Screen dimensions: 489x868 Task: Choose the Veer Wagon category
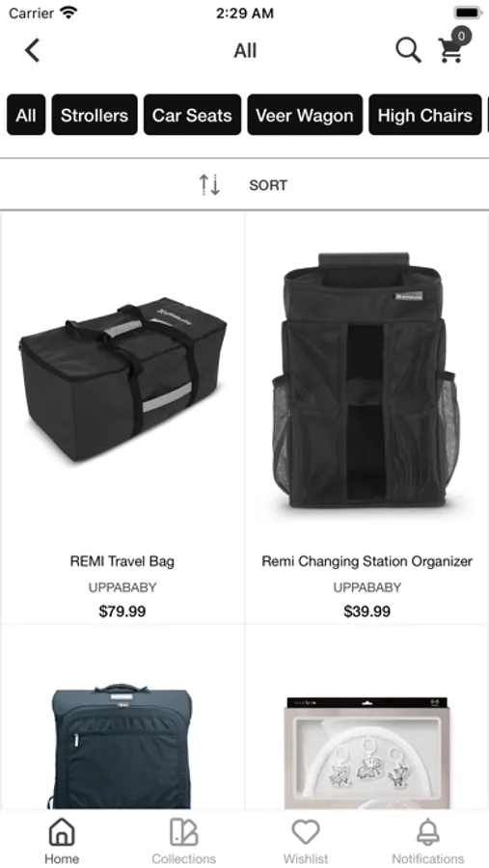305,115
